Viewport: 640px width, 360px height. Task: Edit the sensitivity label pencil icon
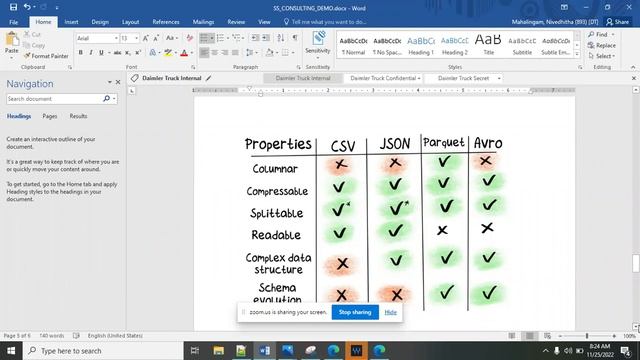point(209,78)
